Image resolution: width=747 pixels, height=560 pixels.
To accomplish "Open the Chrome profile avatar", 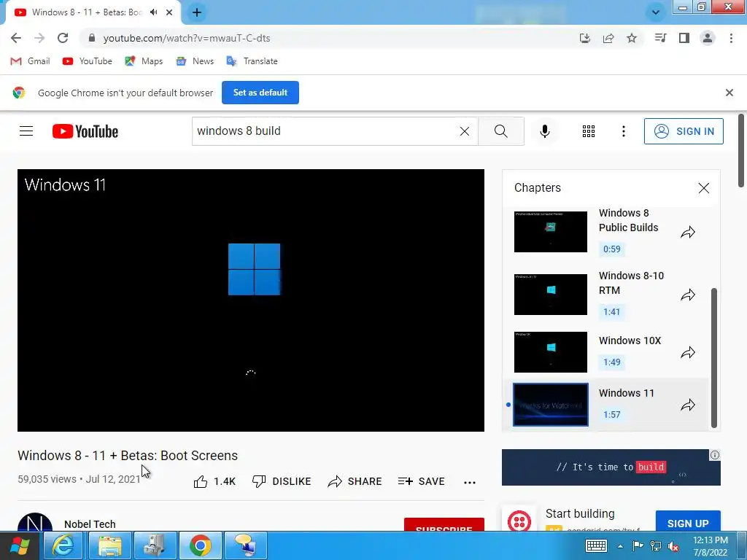I will 708,38.
